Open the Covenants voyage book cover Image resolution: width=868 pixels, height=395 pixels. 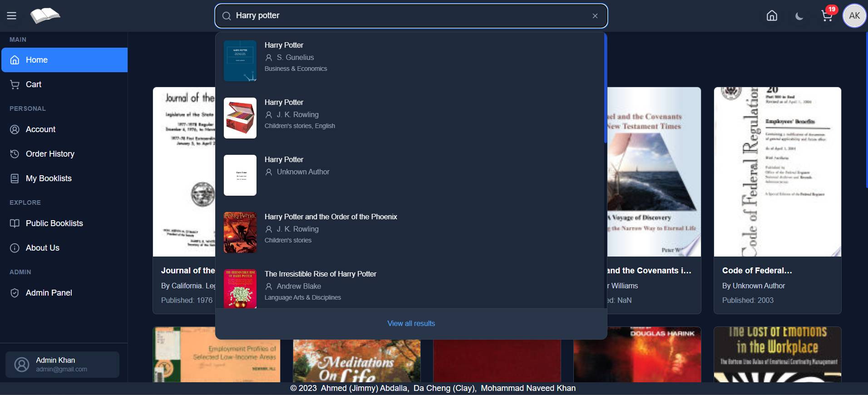[x=654, y=172]
